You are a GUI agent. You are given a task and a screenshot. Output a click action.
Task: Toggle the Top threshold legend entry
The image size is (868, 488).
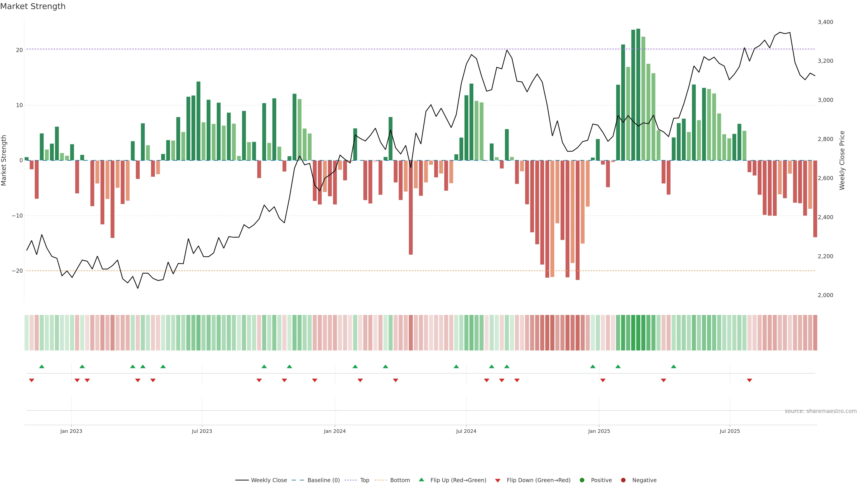click(x=364, y=480)
